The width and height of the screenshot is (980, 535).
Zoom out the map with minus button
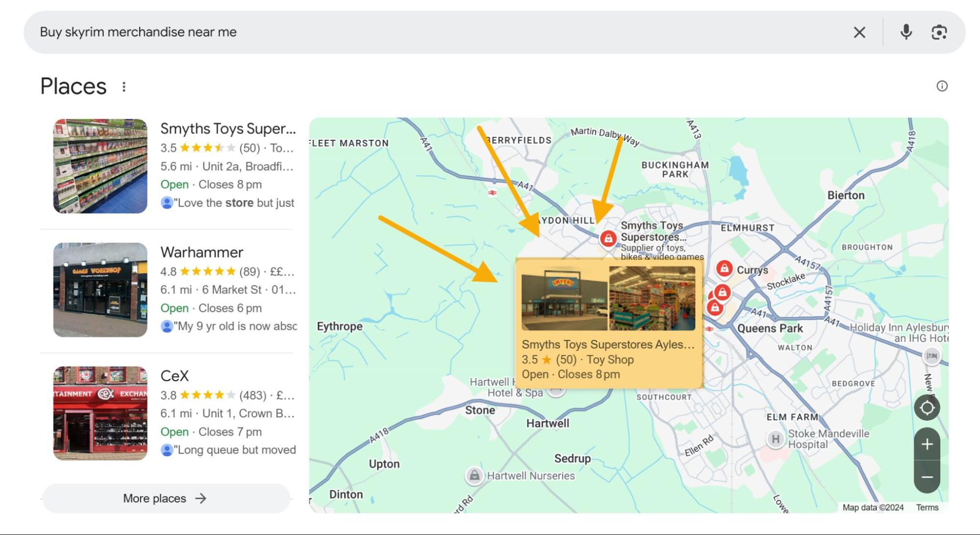[927, 477]
